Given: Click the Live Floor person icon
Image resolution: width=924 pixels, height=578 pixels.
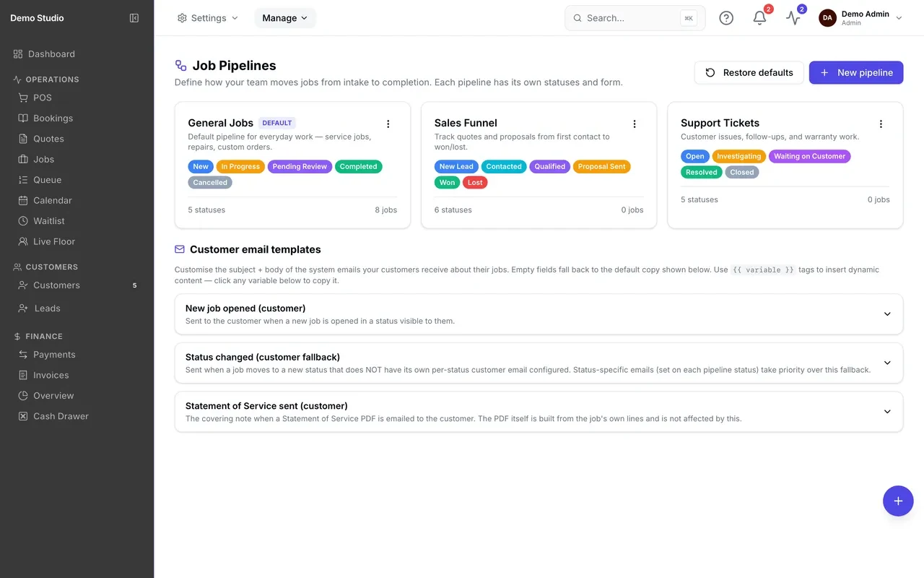Looking at the screenshot, I should click(23, 241).
